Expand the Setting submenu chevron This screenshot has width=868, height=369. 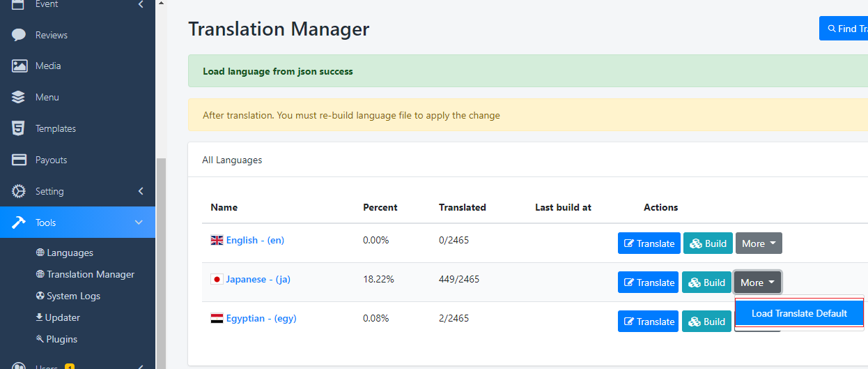click(x=141, y=191)
